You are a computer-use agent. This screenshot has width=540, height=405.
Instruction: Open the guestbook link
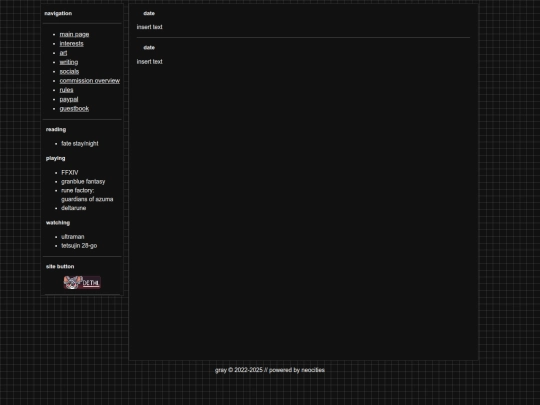74,108
